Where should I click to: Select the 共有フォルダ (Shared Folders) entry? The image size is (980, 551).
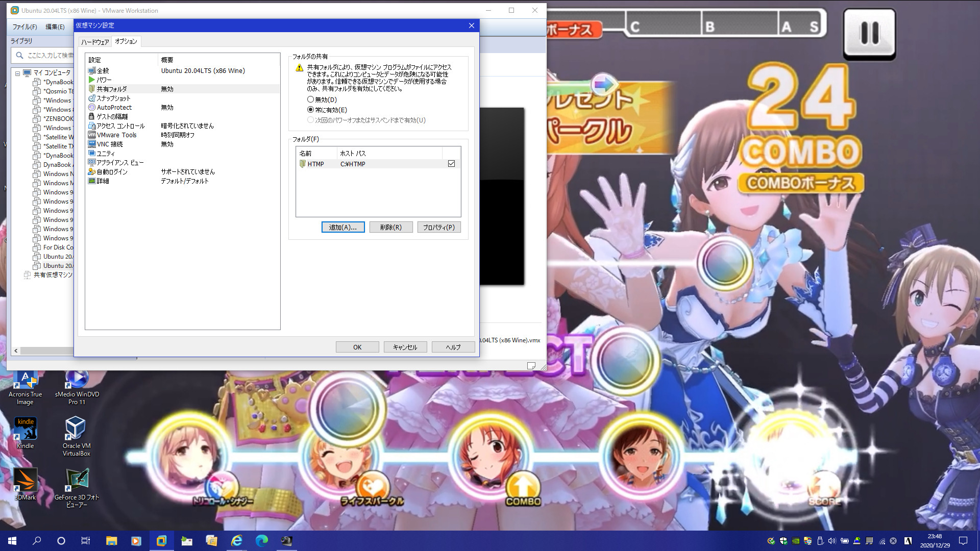(x=182, y=89)
